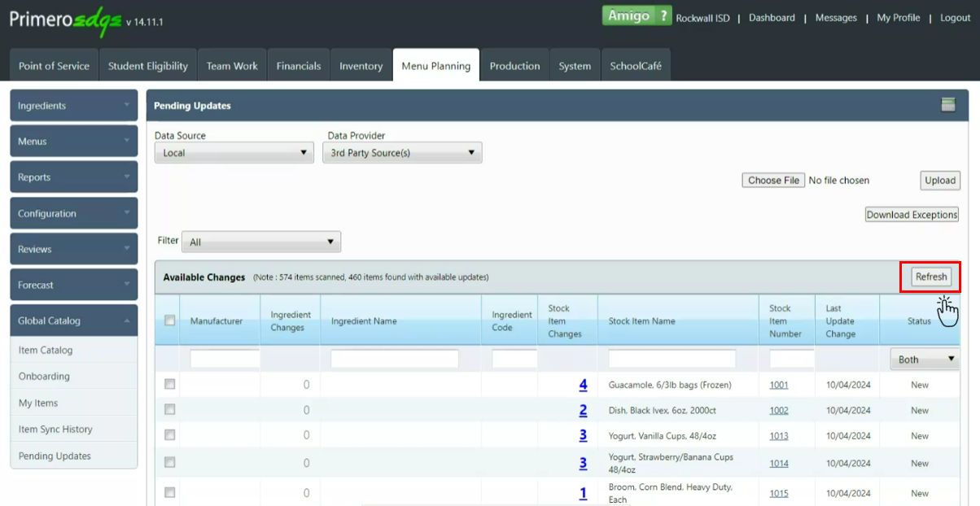Open the Filter dropdown set to All
Viewport: 980px width, 506px height.
click(x=260, y=241)
